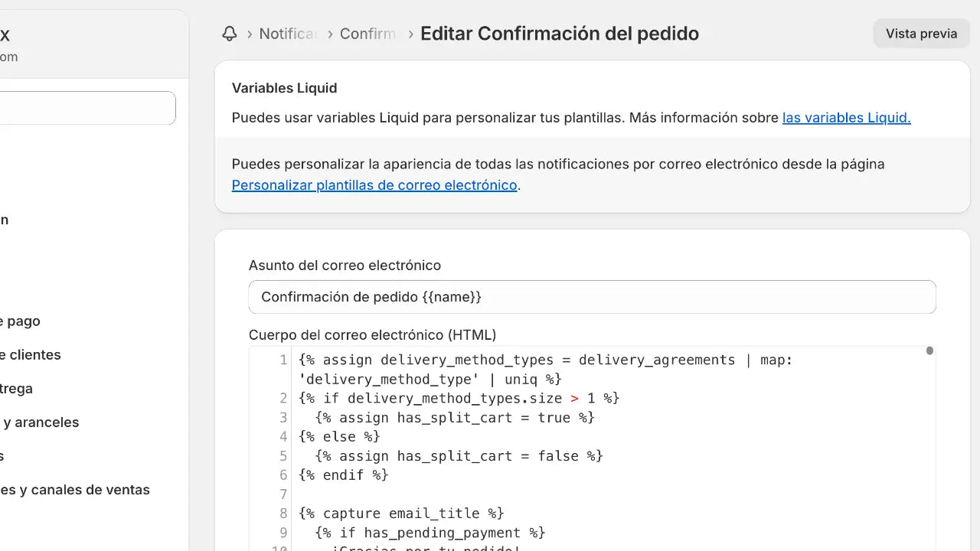
Task: Open the canales de ventas sidebar entry
Action: click(x=75, y=490)
